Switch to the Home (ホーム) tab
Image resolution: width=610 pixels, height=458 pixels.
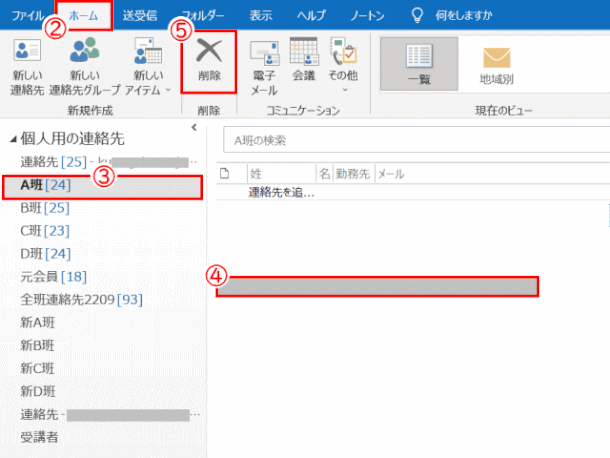pyautogui.click(x=83, y=16)
